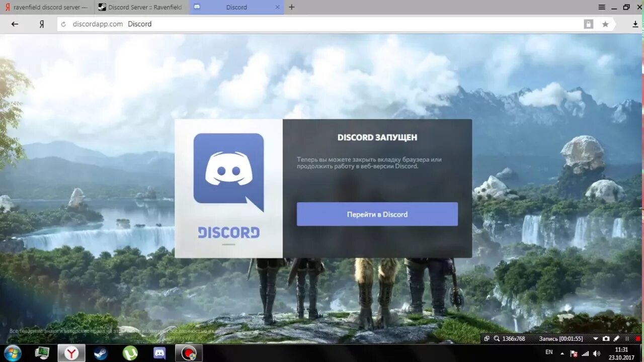
Task: Open the Discord app in taskbar
Action: [159, 353]
